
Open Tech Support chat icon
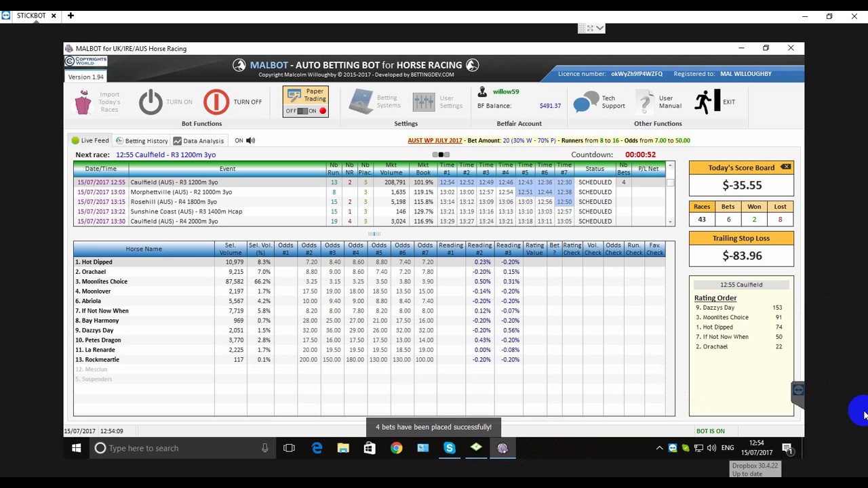585,102
